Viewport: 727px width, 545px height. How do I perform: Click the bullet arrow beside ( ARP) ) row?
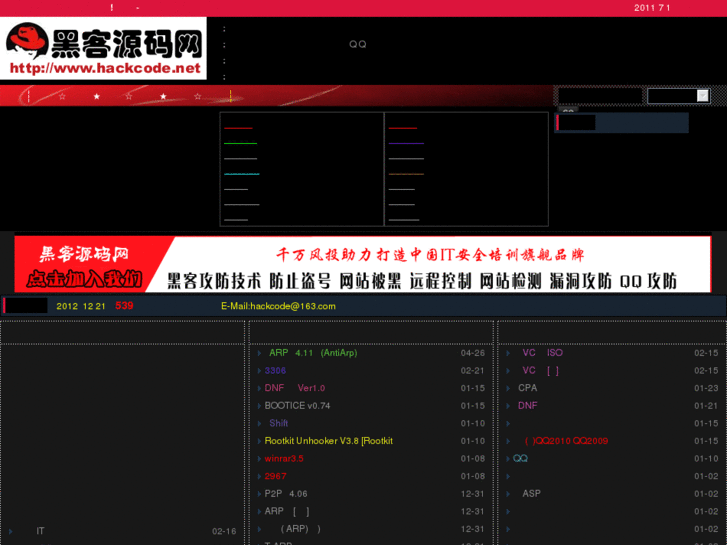260,529
